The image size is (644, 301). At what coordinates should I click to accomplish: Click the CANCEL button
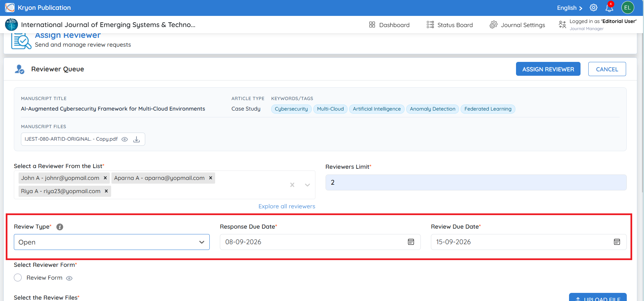[x=607, y=69]
